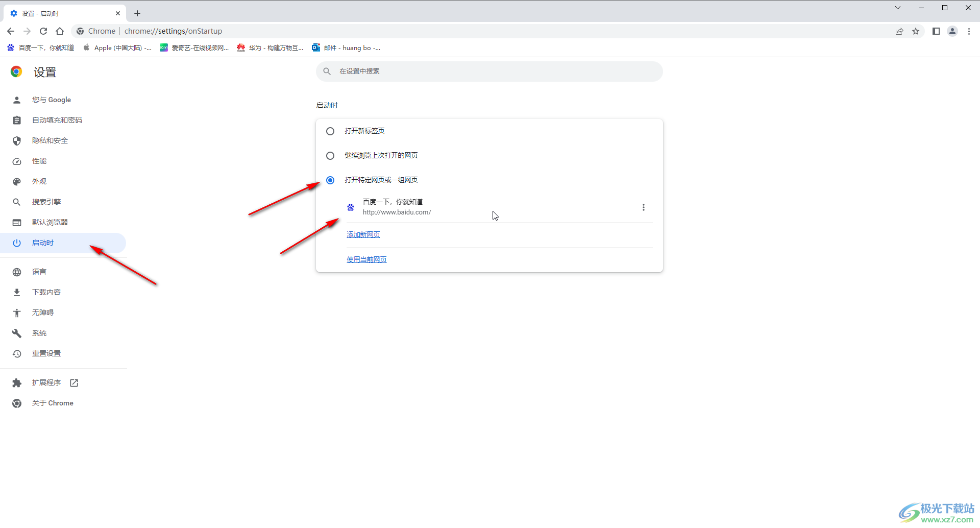Screen dimensions: 980x528
Task: Open 关于 Chrome page
Action: [63, 403]
